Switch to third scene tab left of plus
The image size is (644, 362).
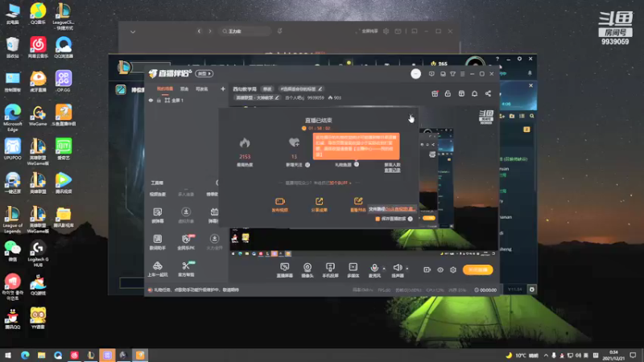(x=202, y=88)
